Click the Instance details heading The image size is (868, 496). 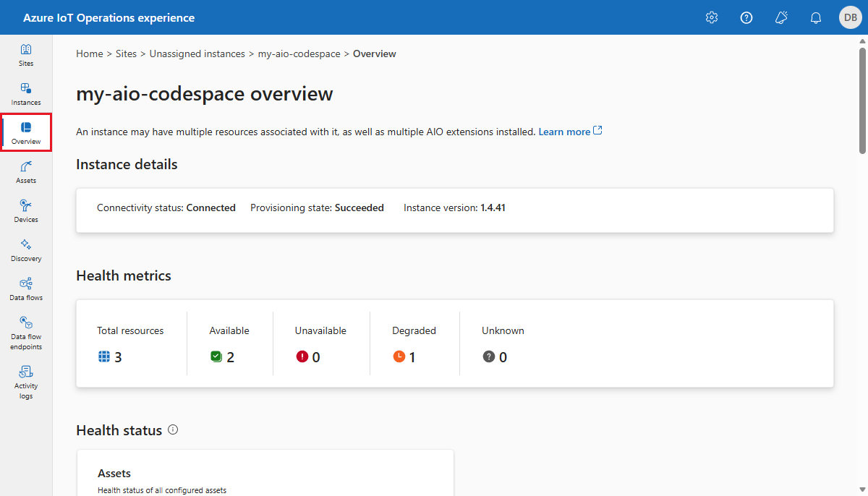click(x=127, y=164)
